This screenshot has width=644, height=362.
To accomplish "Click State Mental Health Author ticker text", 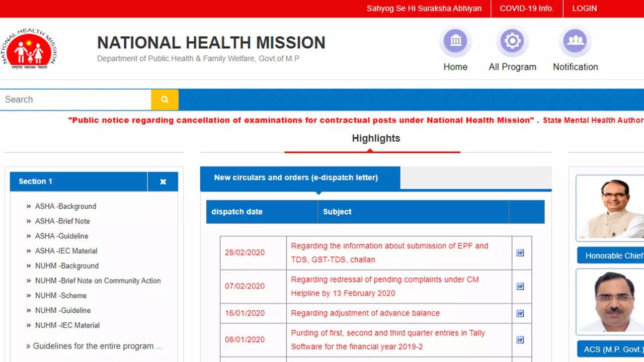I will pyautogui.click(x=593, y=120).
